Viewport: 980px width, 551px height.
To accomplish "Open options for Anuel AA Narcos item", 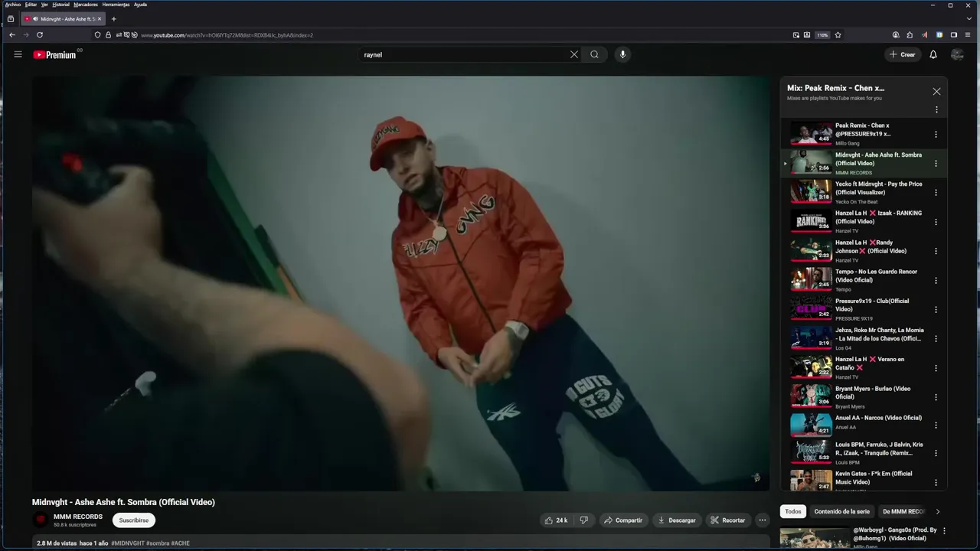I will click(x=936, y=426).
